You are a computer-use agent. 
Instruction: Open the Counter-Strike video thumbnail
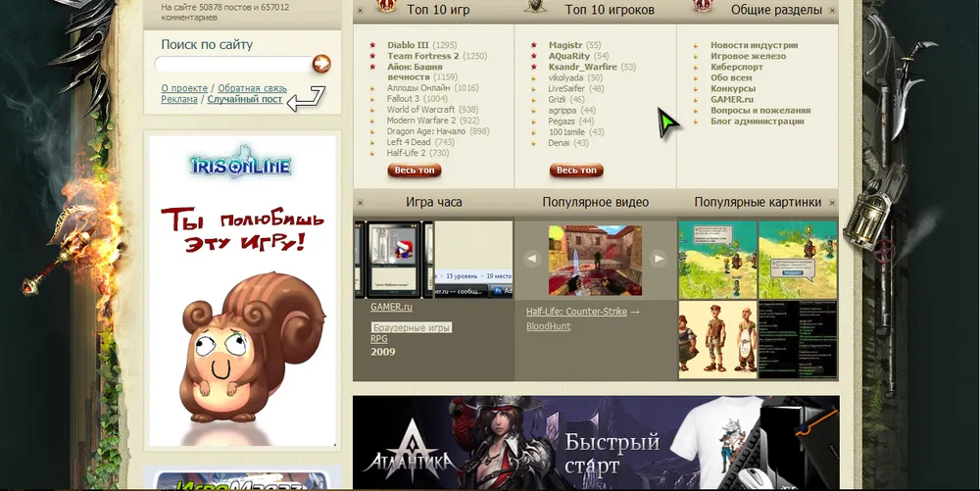click(595, 260)
